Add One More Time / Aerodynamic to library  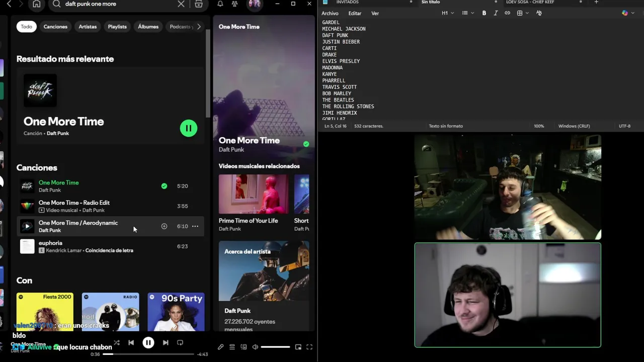164,226
